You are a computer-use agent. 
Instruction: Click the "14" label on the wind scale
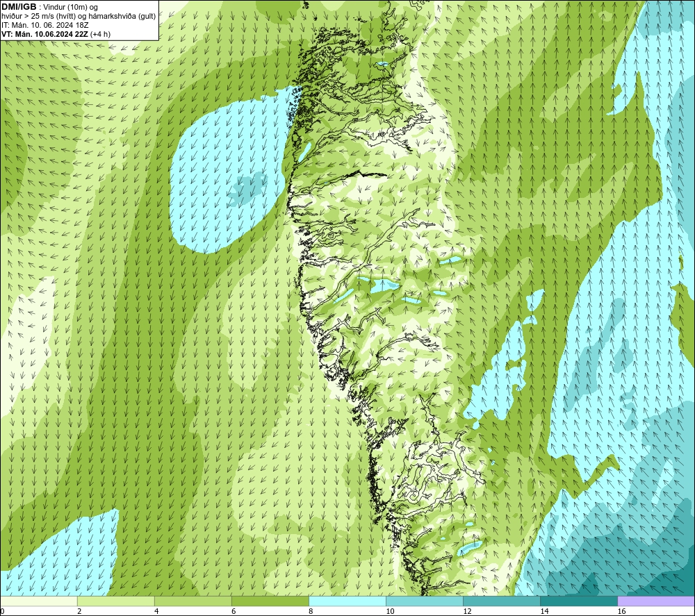[544, 612]
